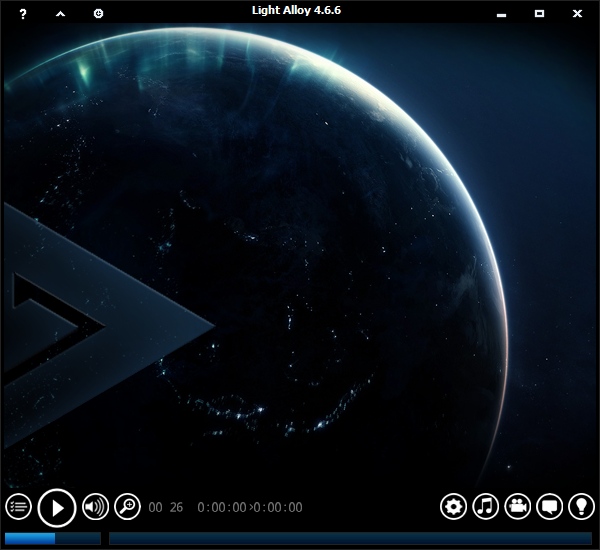The width and height of the screenshot is (600, 550).
Task: Open the playlist panel
Action: (x=18, y=507)
